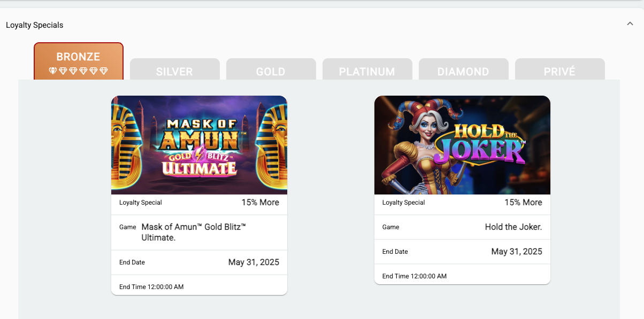
Task: Click the Hold the Joker game artwork
Action: tap(462, 145)
